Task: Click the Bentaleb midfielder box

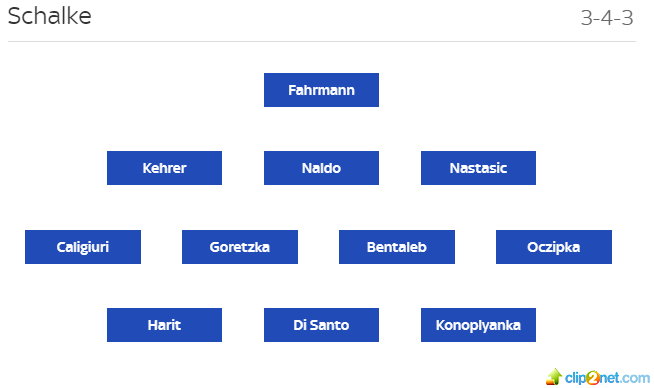Action: coord(397,247)
